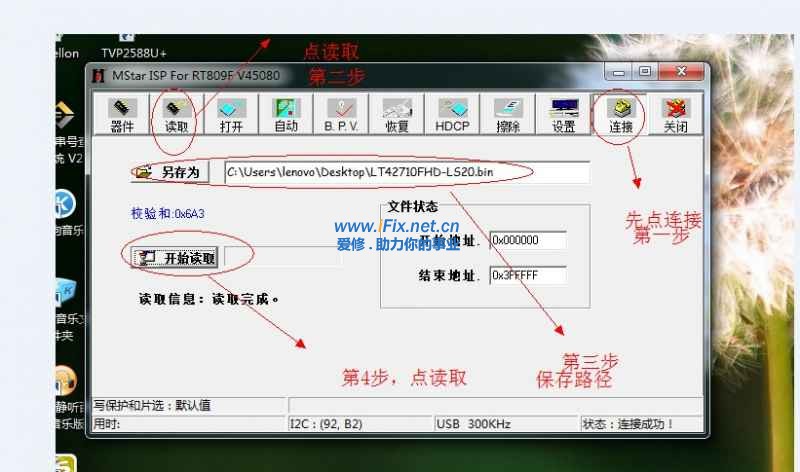Open 设置 (Settings) from the toolbar

pyautogui.click(x=563, y=115)
